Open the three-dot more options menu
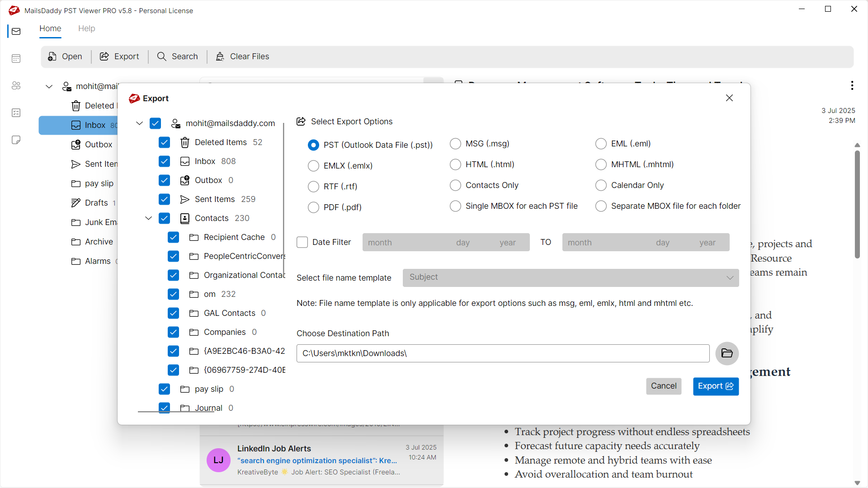Image resolution: width=868 pixels, height=488 pixels. click(x=852, y=85)
